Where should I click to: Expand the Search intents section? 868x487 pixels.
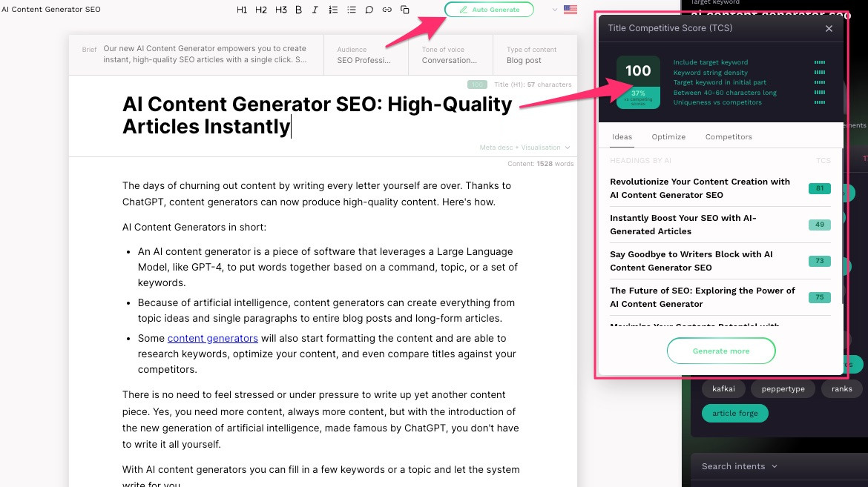click(739, 466)
